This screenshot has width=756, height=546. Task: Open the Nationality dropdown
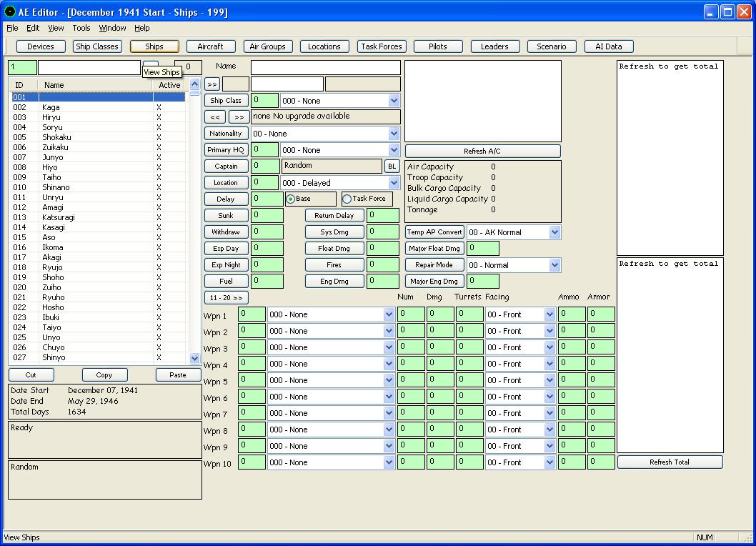click(x=394, y=134)
